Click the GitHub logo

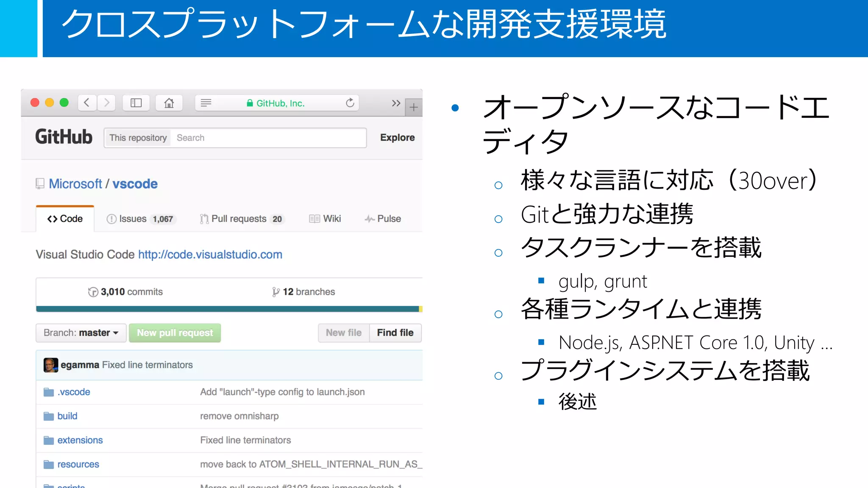pyautogui.click(x=64, y=137)
